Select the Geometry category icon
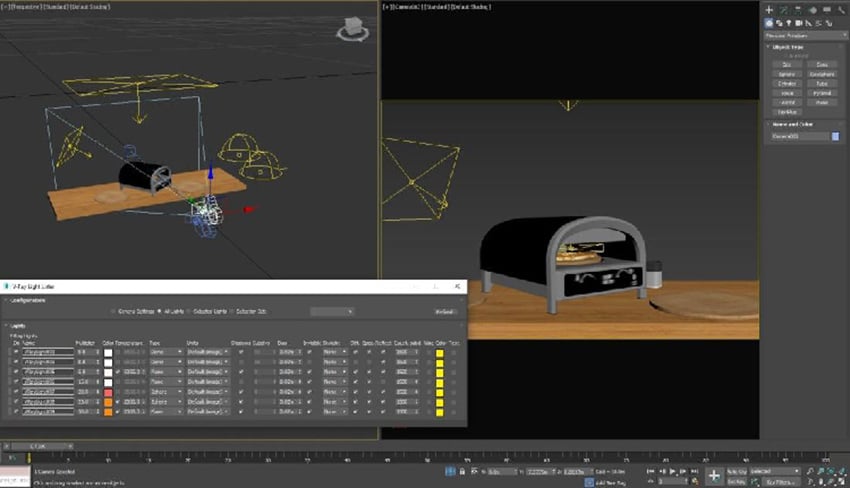This screenshot has width=850, height=488. coord(769,22)
